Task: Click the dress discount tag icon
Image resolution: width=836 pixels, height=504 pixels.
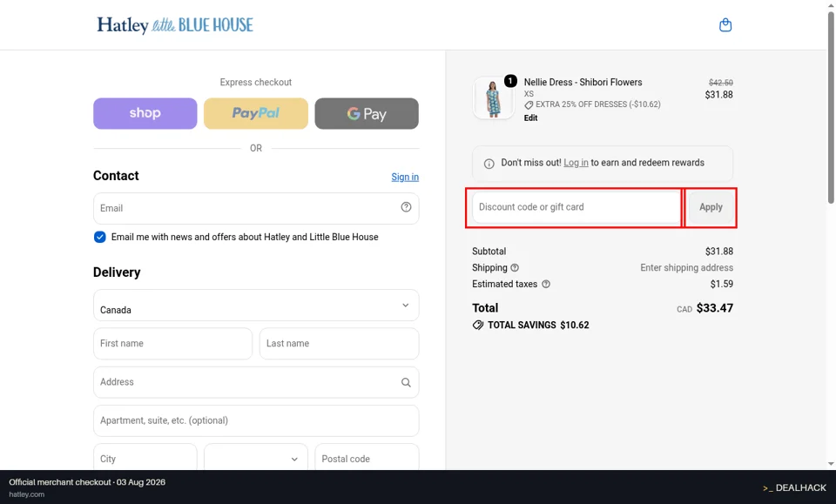Action: (529, 105)
